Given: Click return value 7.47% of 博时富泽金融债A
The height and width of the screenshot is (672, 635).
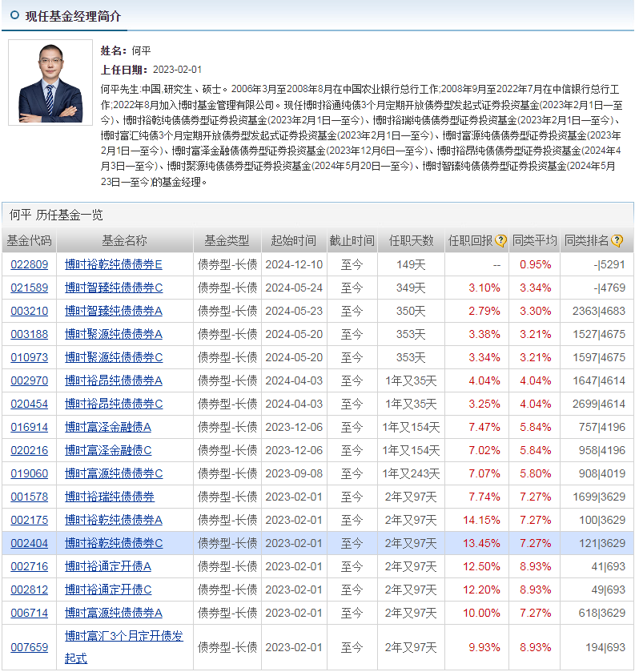Looking at the screenshot, I should pos(484,427).
